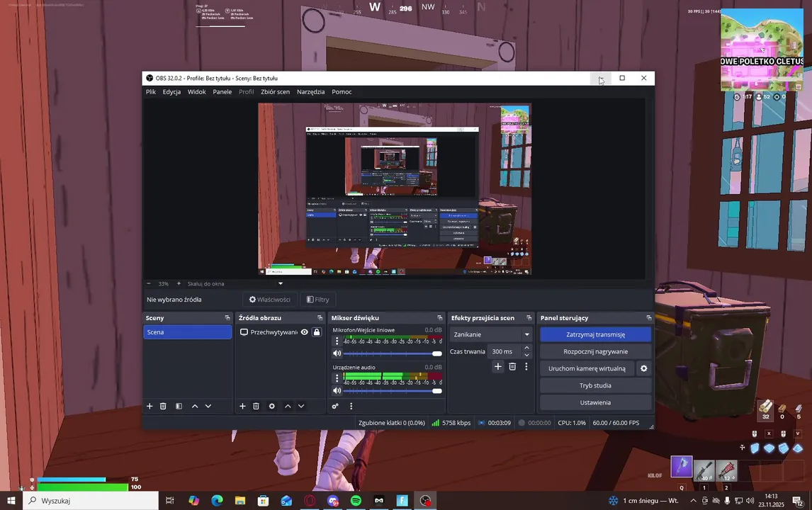Open Urządzenie audio three-dot options
Screen dimensions: 812x510
click(x=337, y=378)
